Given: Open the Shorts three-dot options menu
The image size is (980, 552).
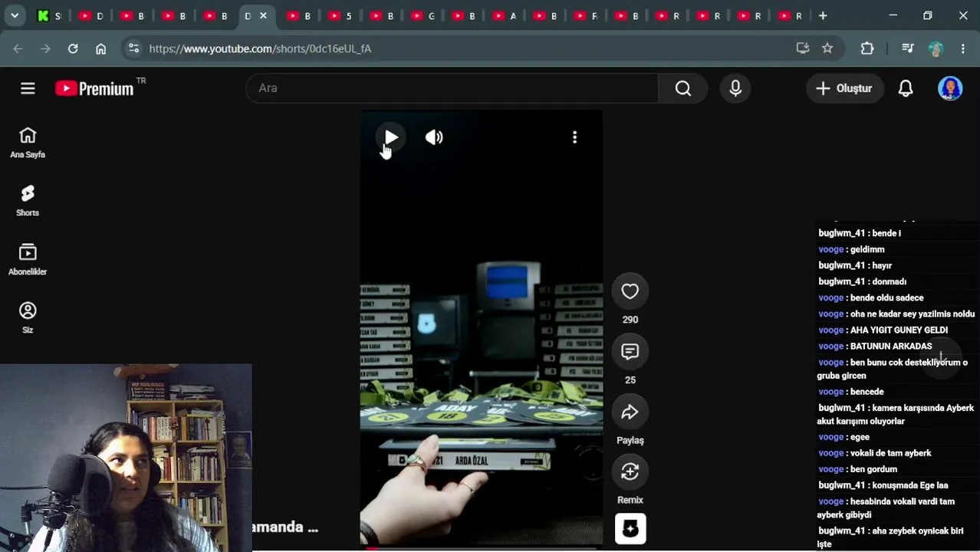Looking at the screenshot, I should [574, 137].
